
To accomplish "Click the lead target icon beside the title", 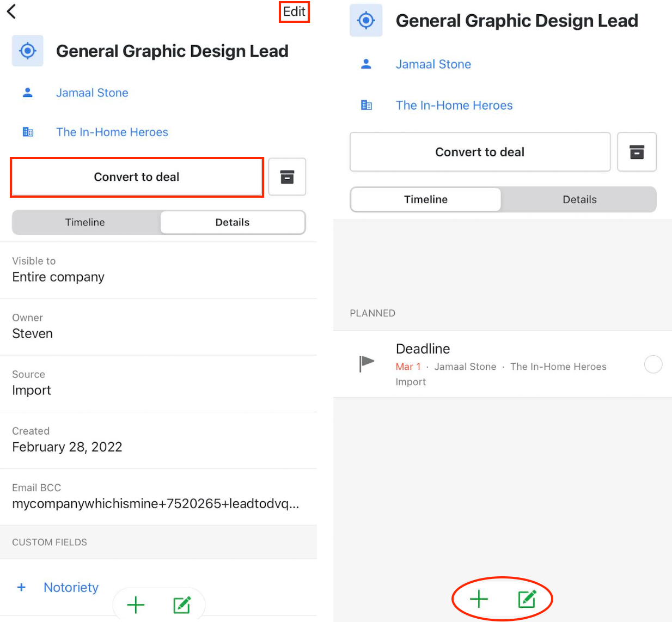I will (27, 51).
